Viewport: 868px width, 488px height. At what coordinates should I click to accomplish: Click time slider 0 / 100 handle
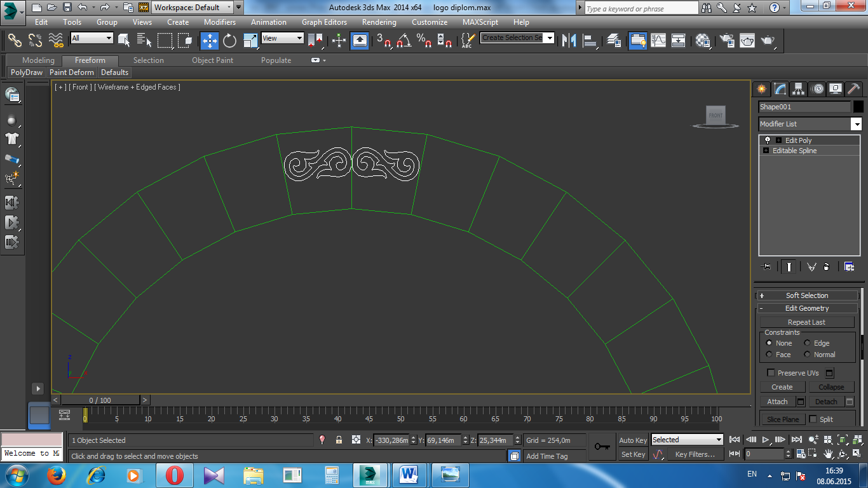coord(100,400)
